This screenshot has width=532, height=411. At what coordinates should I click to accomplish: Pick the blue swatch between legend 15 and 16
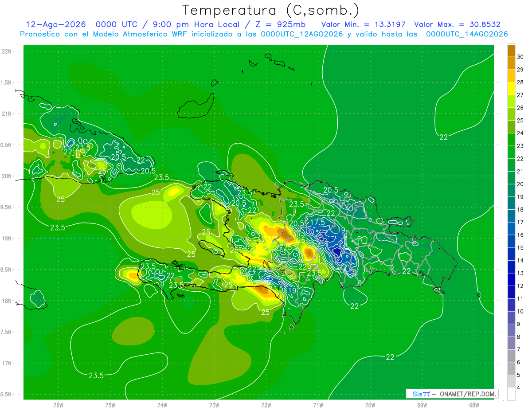click(x=511, y=242)
